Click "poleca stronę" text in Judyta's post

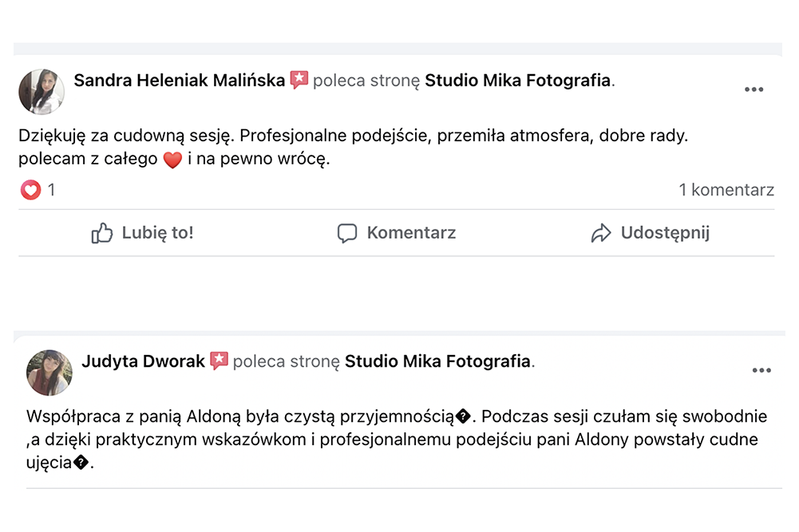(287, 361)
